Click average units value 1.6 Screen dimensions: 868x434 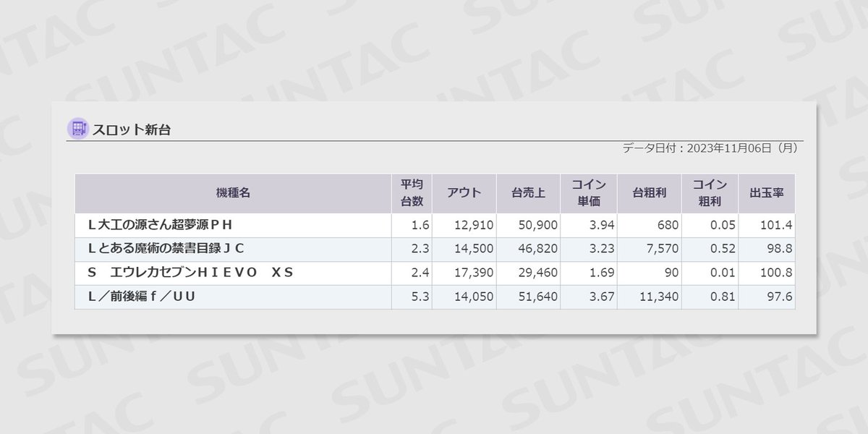pyautogui.click(x=420, y=225)
